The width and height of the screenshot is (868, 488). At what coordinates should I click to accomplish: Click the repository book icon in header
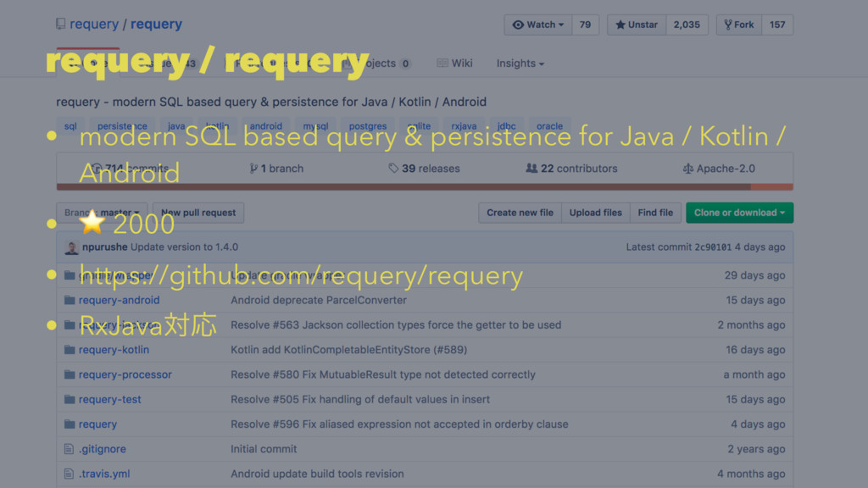pyautogui.click(x=61, y=24)
